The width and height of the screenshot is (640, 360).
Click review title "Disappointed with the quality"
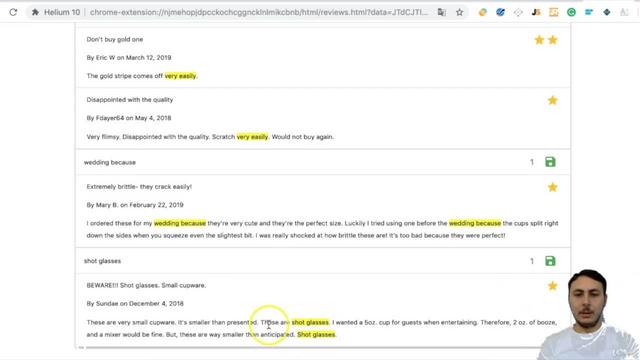pyautogui.click(x=130, y=100)
